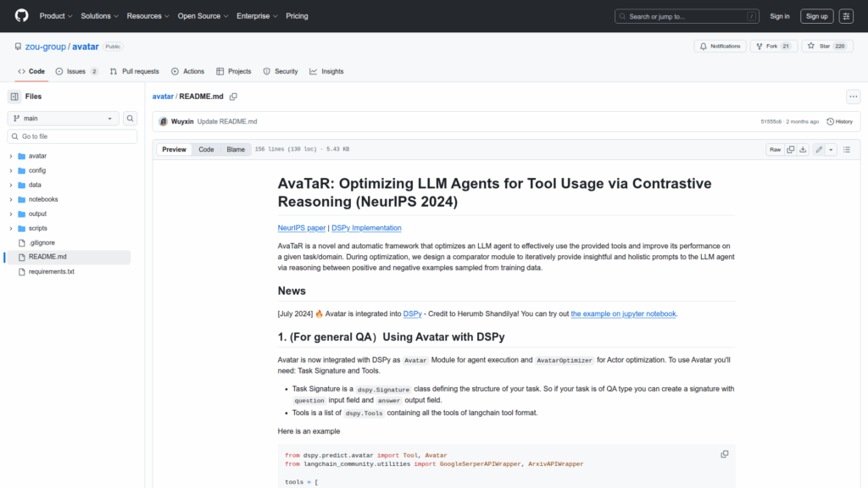The height and width of the screenshot is (488, 868).
Task: Edit this file with the pencil icon
Action: [x=819, y=149]
